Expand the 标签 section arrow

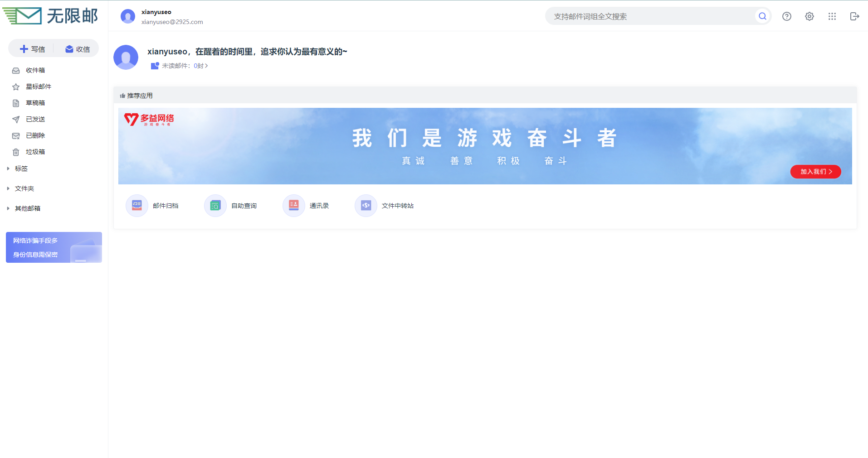[x=8, y=169]
